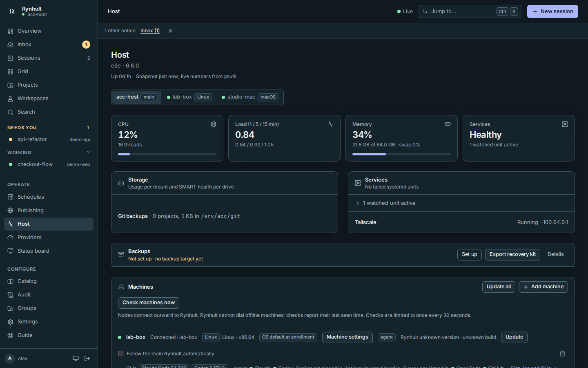588x368 pixels.
Task: Click the alex user avatar
Action: (10, 359)
